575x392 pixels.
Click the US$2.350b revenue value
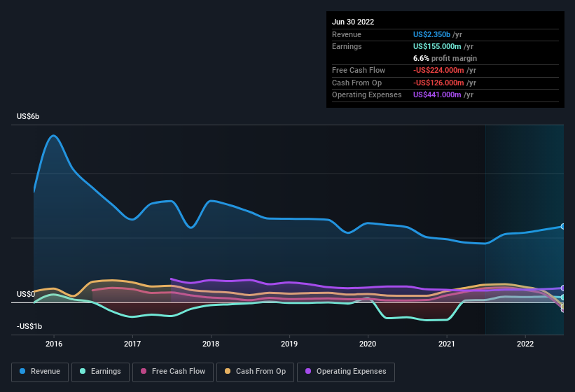tap(431, 34)
